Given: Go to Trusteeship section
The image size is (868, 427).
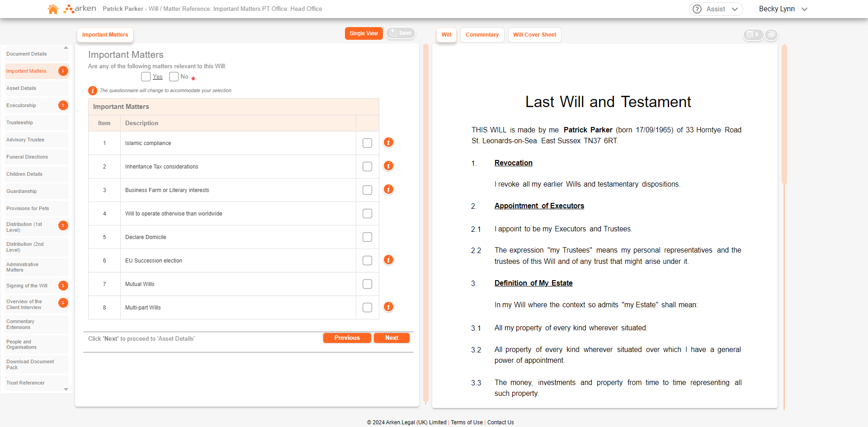Looking at the screenshot, I should click(x=37, y=122).
